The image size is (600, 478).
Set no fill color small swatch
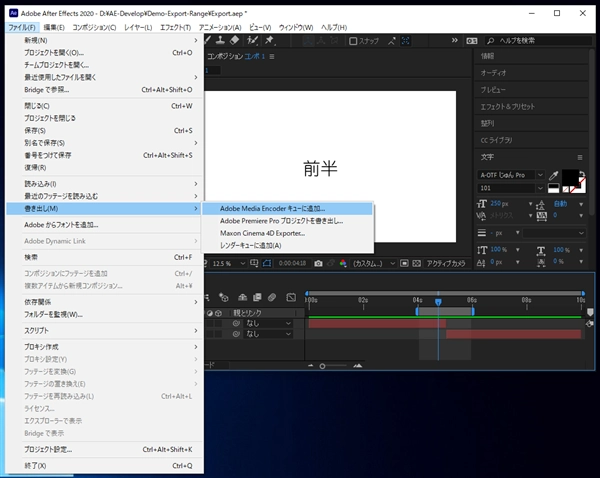566,189
